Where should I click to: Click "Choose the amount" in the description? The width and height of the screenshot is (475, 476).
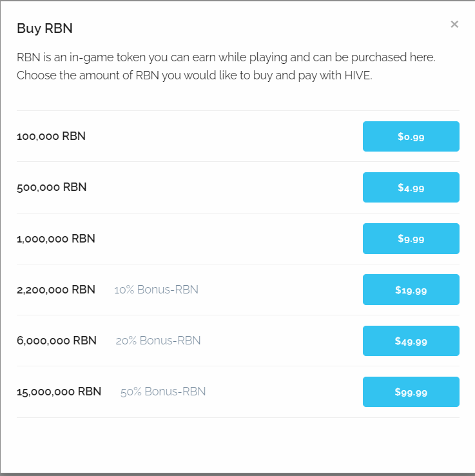68,75
